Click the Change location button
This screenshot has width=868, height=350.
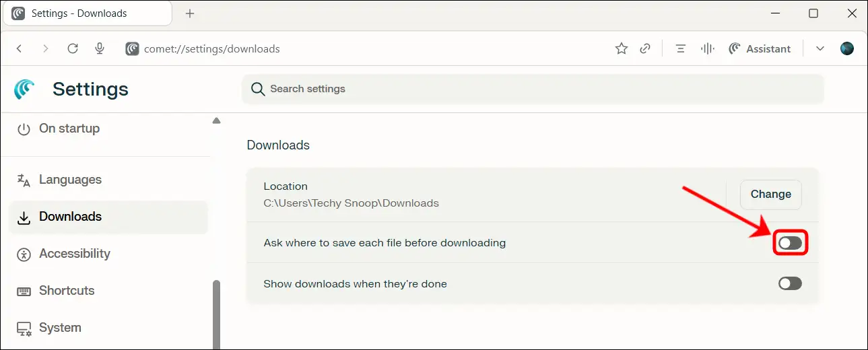[x=770, y=195]
